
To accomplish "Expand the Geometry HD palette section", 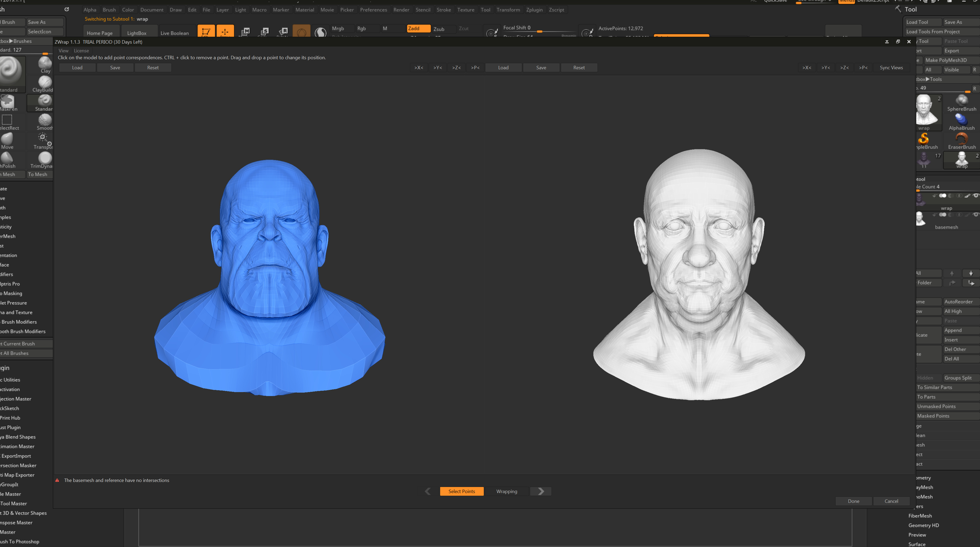I will tap(923, 525).
